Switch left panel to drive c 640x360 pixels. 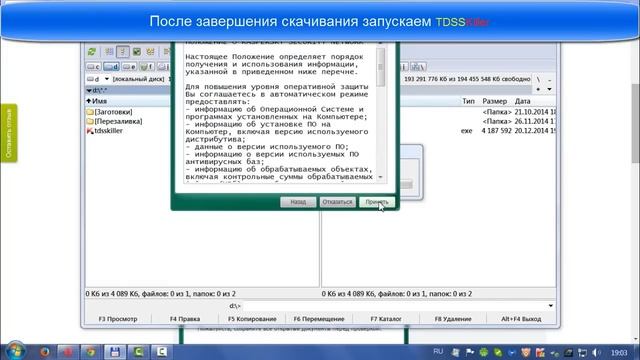pos(93,67)
